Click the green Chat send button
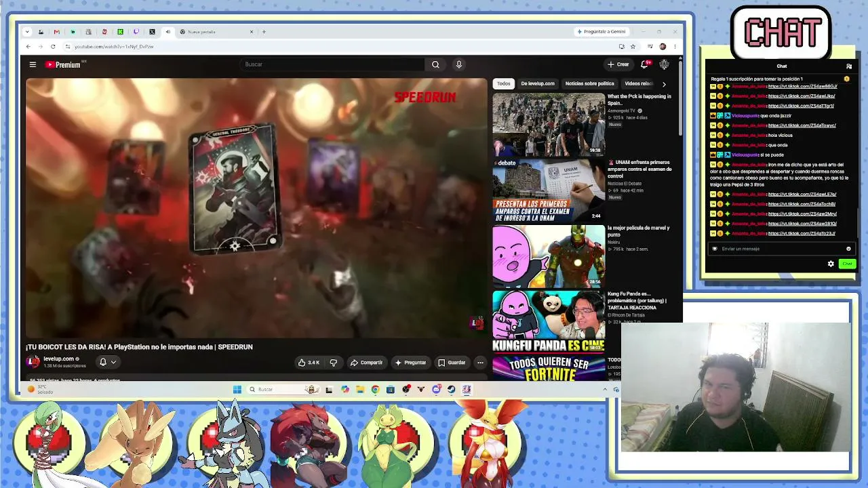The image size is (868, 488). (846, 264)
